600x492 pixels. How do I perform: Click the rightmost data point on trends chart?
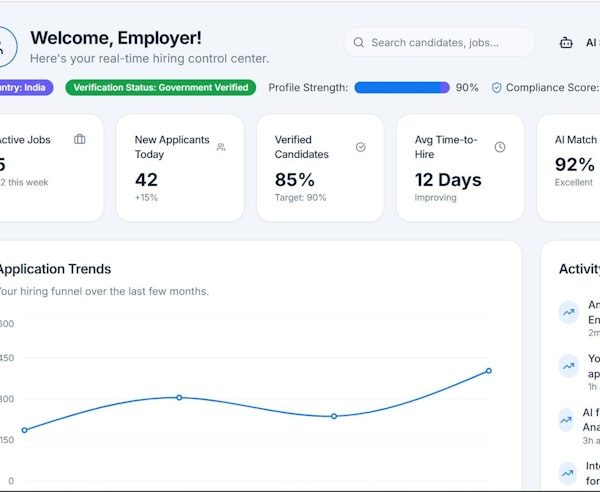[x=489, y=371]
